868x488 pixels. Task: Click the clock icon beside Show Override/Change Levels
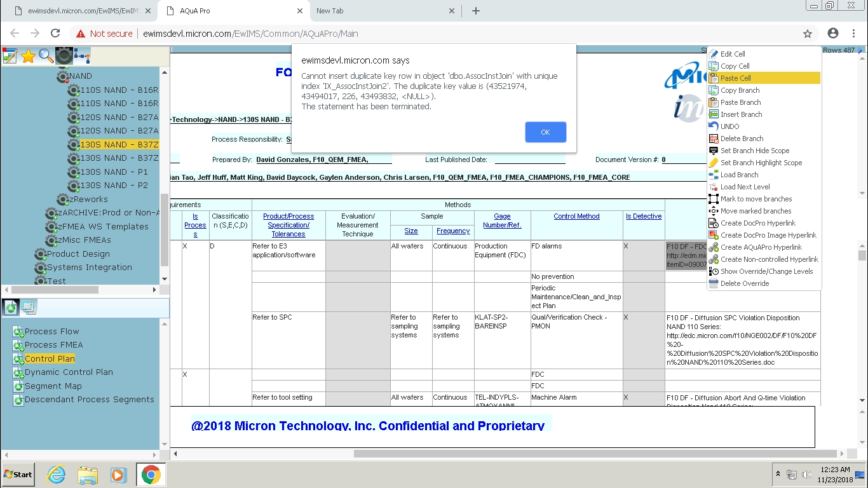[x=714, y=271]
